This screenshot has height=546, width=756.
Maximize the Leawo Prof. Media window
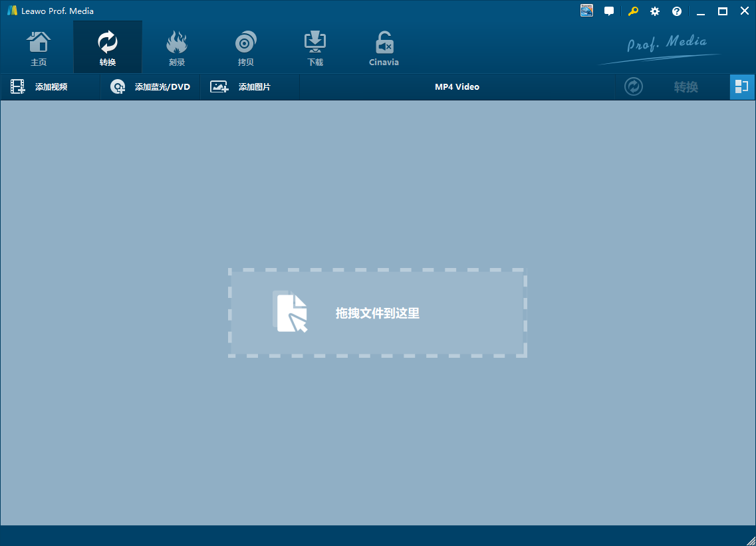722,11
